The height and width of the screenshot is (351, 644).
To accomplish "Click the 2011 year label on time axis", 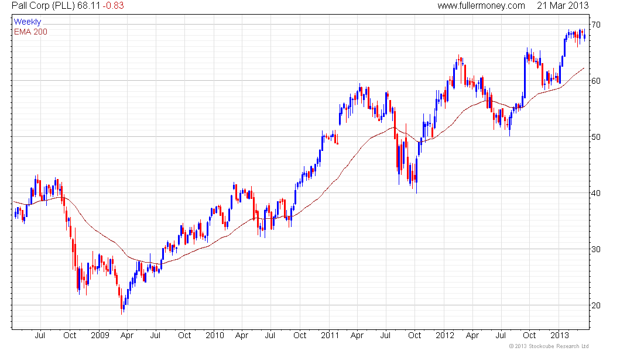I will coord(330,335).
